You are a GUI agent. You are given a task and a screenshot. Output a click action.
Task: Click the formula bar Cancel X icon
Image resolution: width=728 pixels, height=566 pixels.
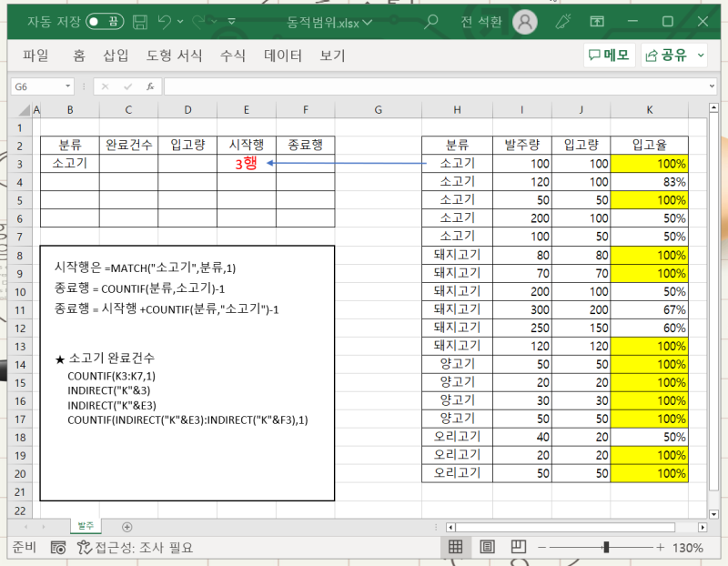(105, 86)
